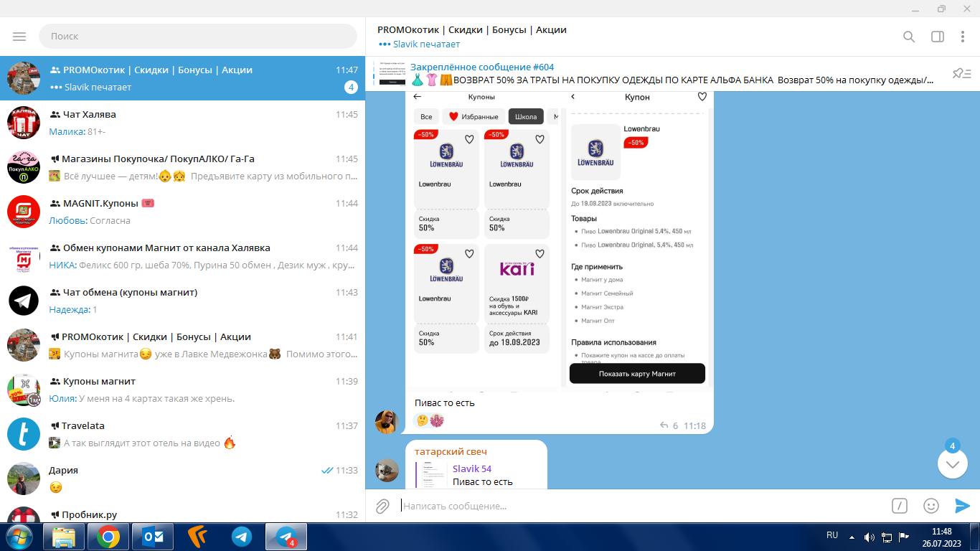Click the unread badge on PROMOкотик chat

[351, 88]
